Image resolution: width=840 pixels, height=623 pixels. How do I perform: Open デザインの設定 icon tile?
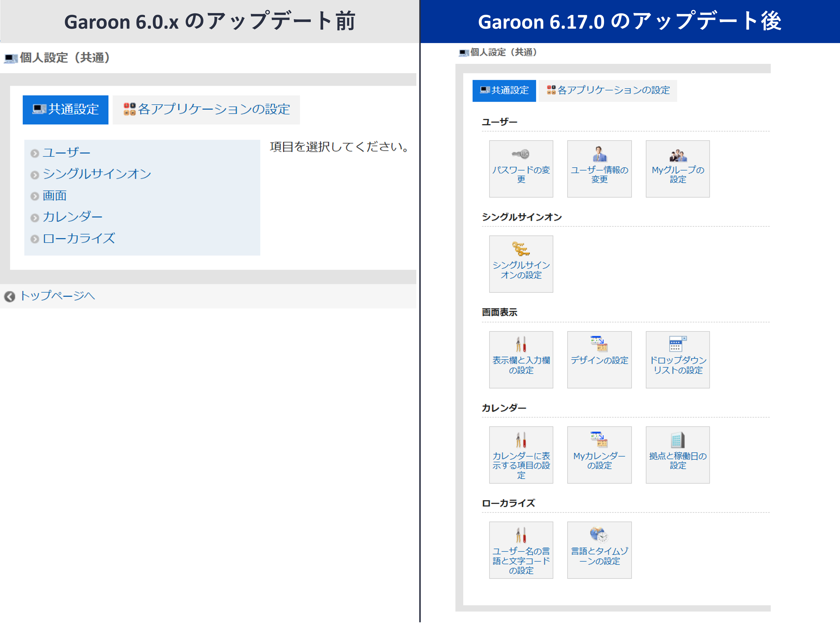599,360
